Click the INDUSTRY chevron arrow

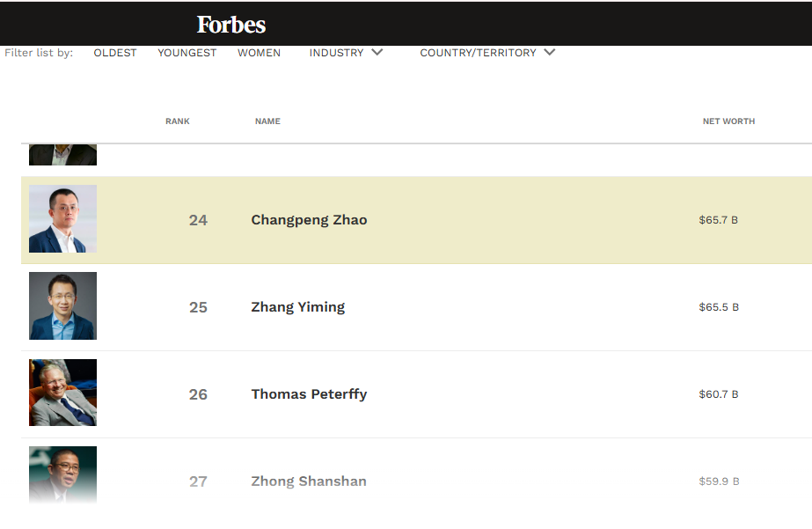point(377,53)
